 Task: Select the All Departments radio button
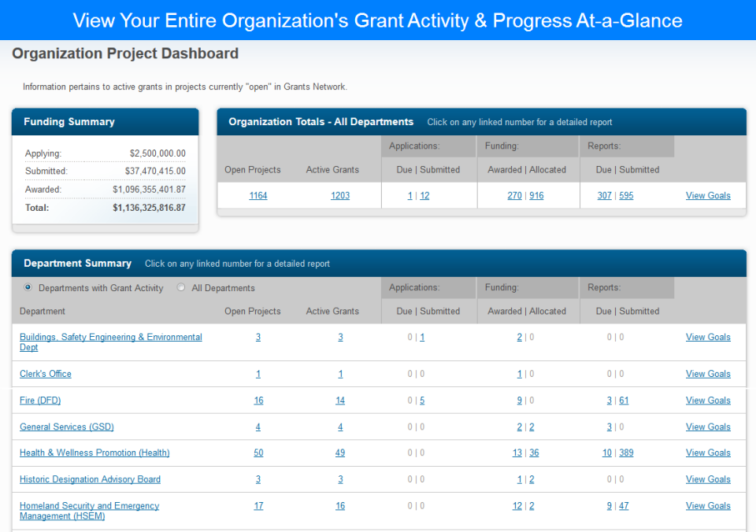point(180,288)
